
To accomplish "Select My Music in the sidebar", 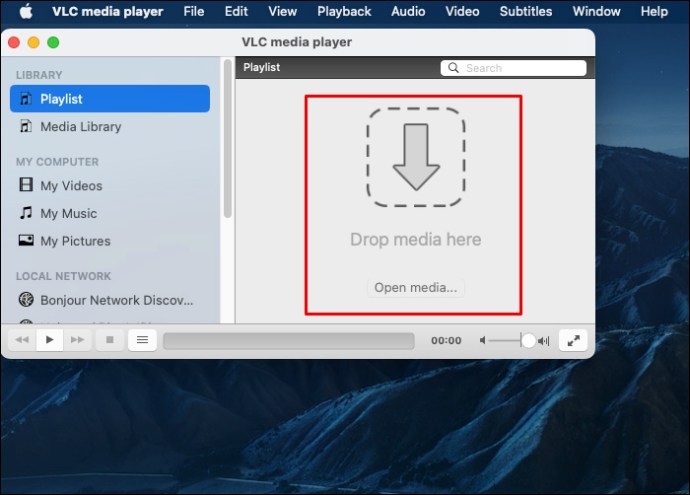I will click(68, 213).
